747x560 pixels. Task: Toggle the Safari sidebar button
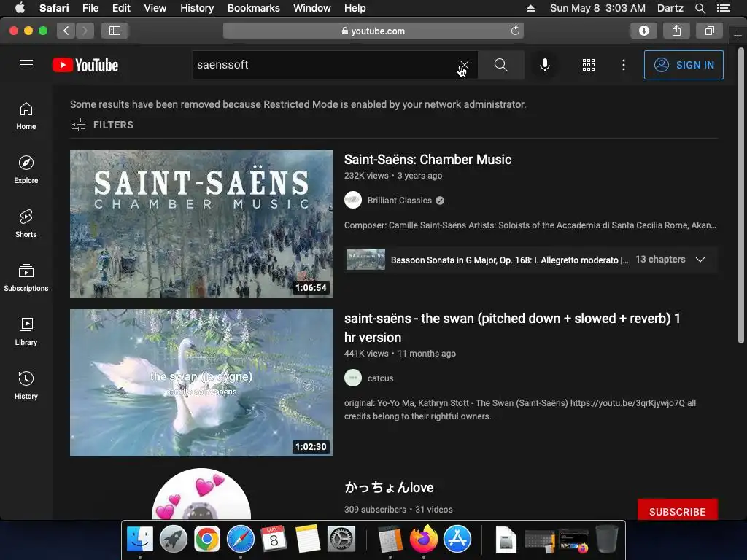[x=115, y=31]
